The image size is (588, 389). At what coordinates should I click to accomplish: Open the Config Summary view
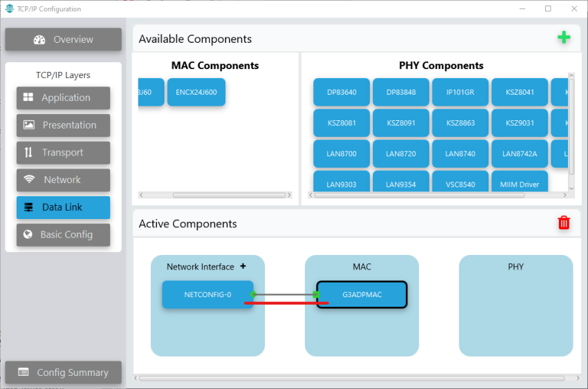click(64, 372)
